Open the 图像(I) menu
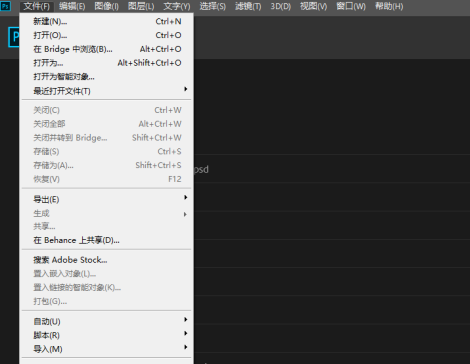The height and width of the screenshot is (364, 470). tap(106, 6)
